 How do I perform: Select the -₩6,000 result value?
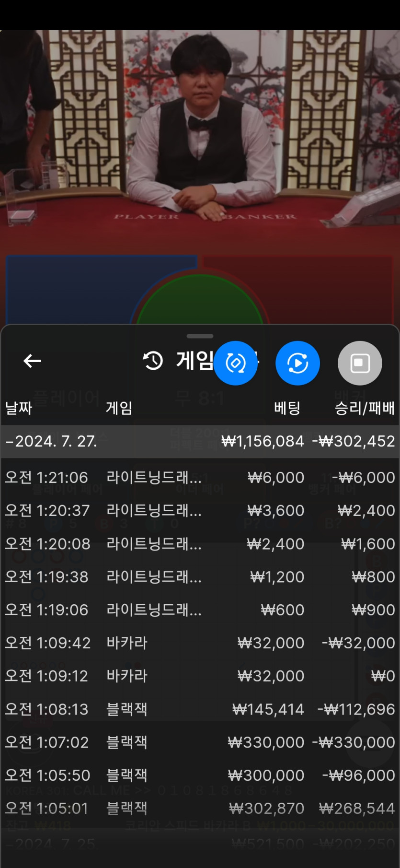click(364, 478)
